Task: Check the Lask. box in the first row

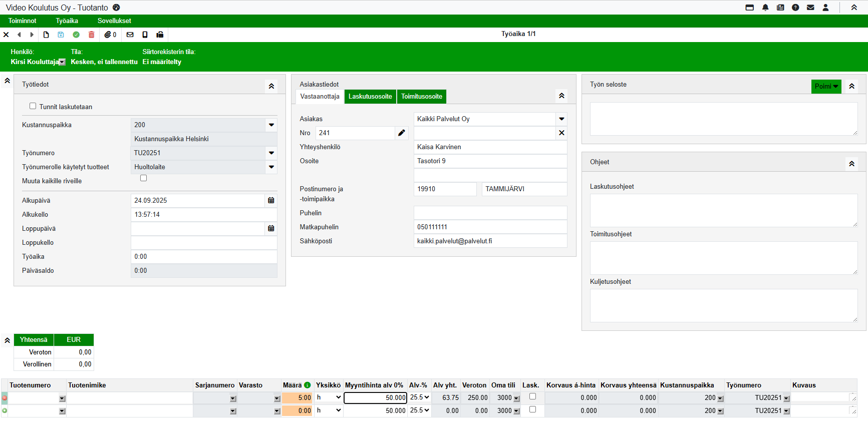Action: point(532,396)
